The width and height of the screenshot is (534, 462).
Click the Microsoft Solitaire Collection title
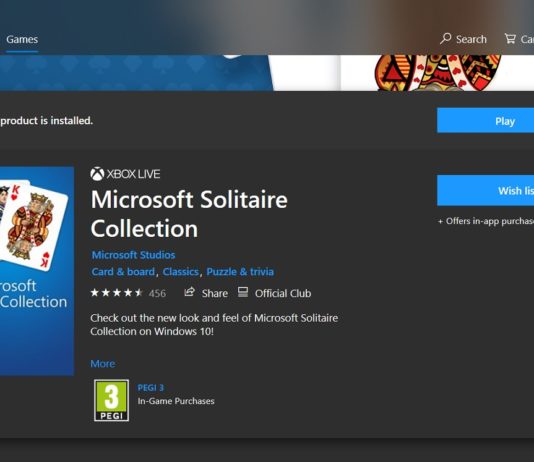coord(189,214)
